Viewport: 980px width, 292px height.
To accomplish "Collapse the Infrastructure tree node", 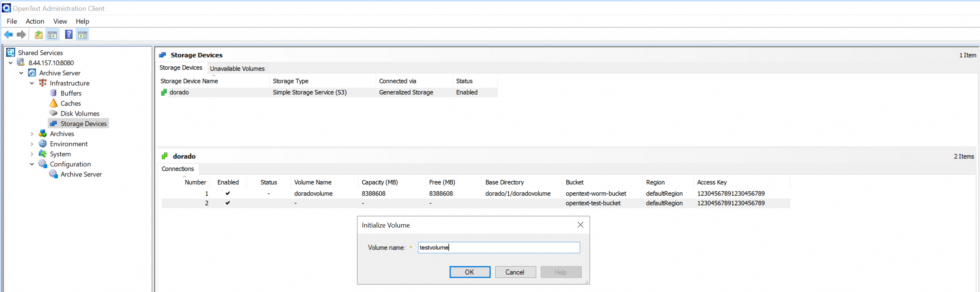I will click(32, 83).
